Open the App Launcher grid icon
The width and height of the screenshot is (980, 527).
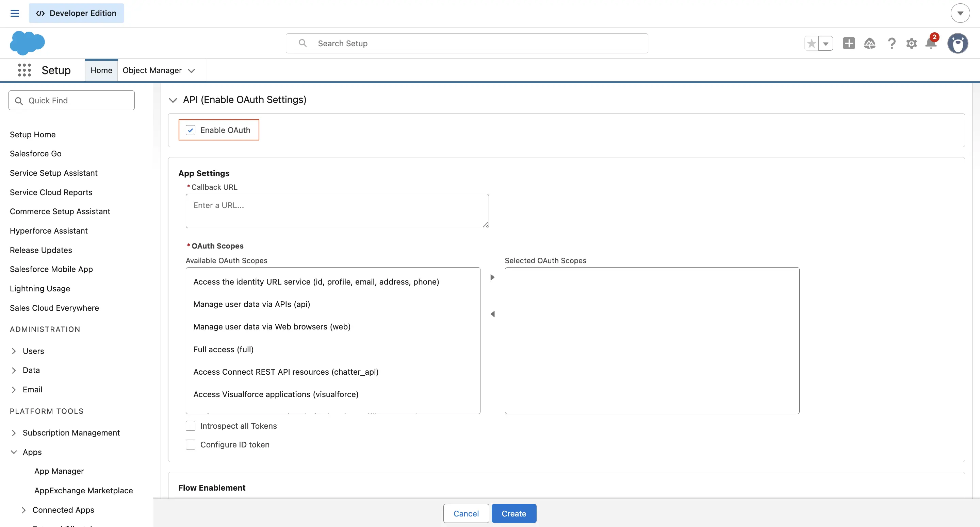coord(24,70)
